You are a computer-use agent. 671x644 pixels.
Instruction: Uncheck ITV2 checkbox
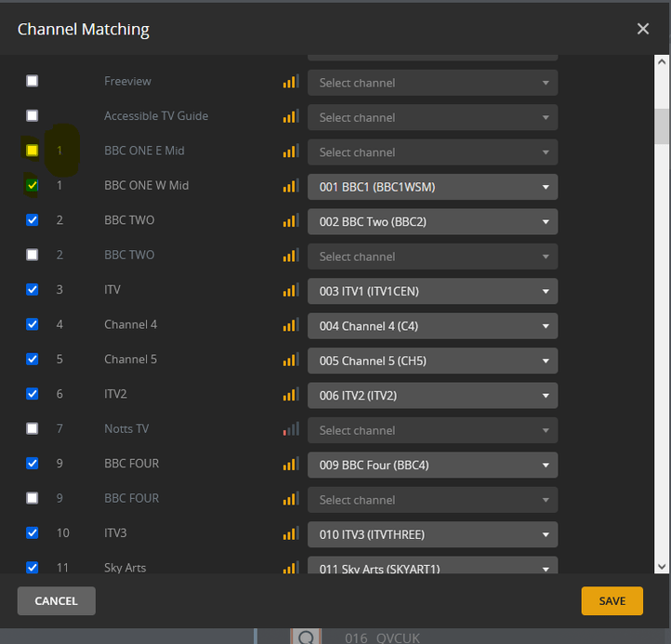[x=33, y=393]
